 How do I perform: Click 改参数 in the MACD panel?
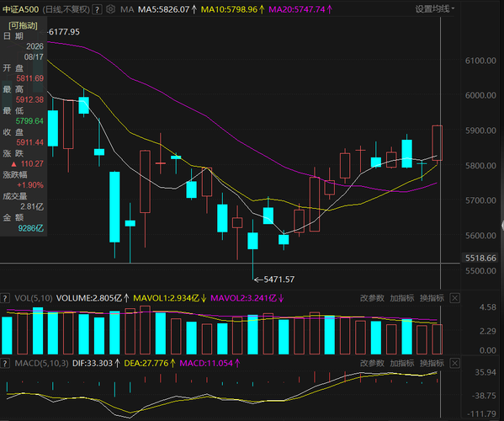point(372,364)
